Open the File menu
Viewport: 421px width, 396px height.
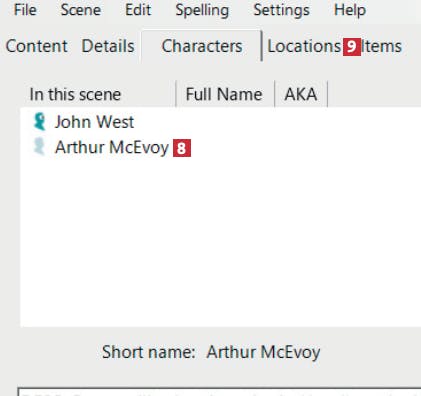point(25,10)
